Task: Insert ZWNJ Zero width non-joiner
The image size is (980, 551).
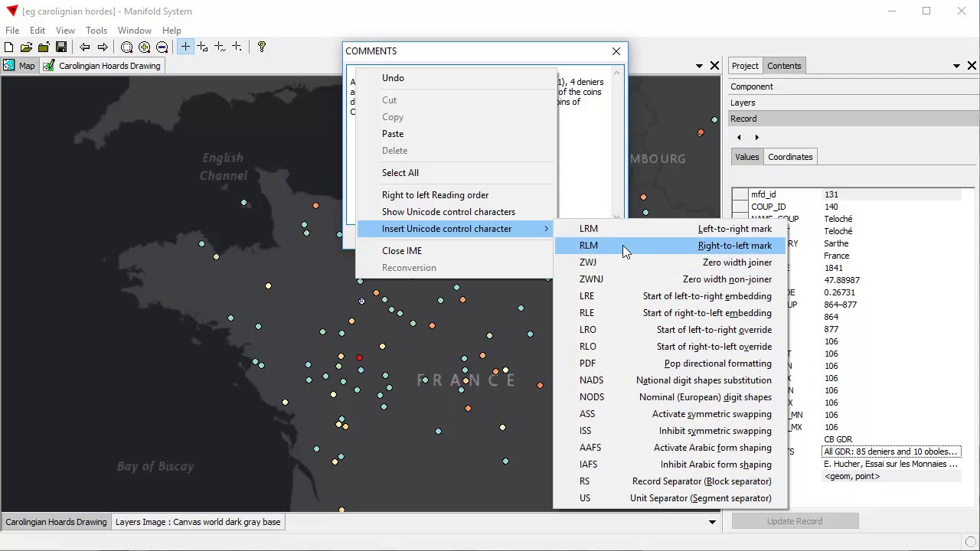Action: [670, 279]
